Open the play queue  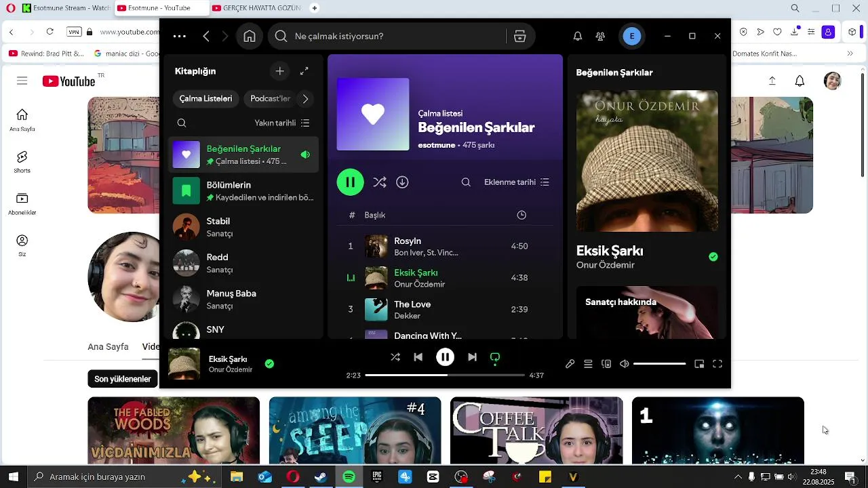(588, 364)
